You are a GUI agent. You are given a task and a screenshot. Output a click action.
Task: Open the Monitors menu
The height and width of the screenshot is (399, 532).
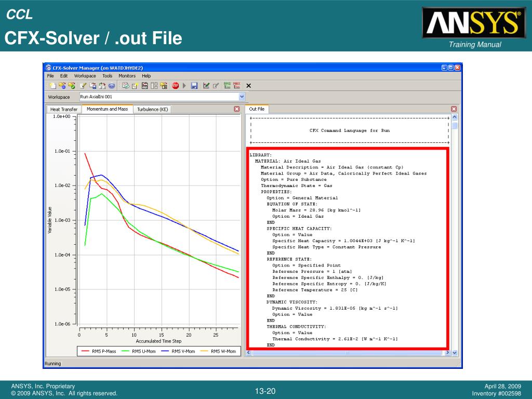pyautogui.click(x=127, y=76)
